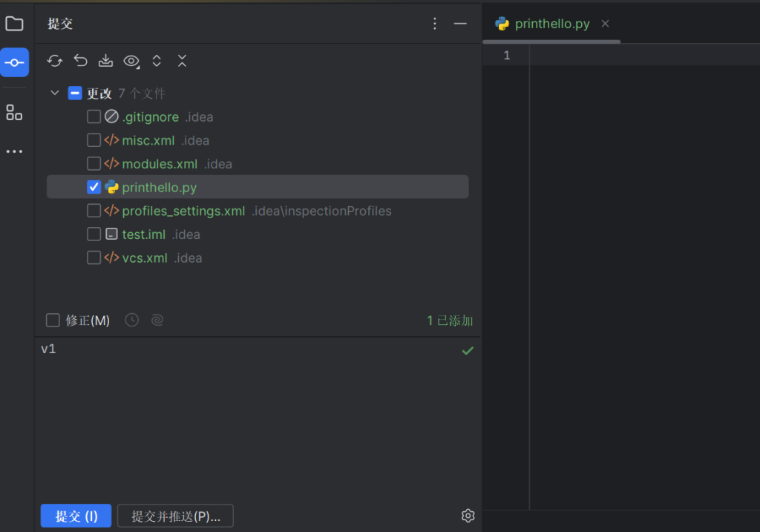Click the Refresh changes icon
The image size is (760, 532).
point(55,61)
